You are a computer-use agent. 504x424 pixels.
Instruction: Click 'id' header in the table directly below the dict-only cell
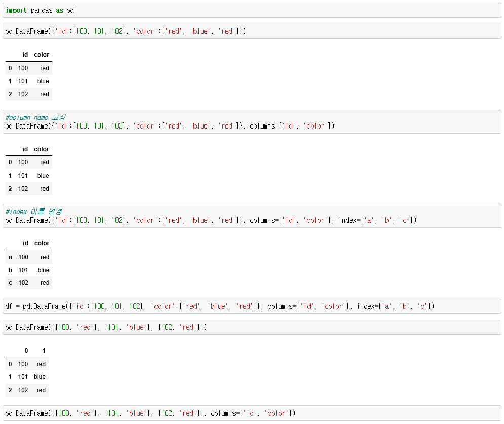coord(25,55)
